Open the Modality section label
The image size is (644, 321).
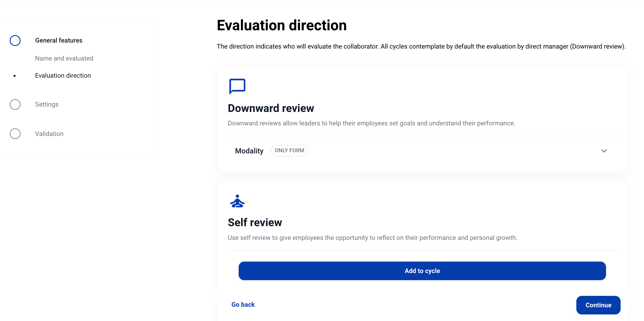point(249,151)
